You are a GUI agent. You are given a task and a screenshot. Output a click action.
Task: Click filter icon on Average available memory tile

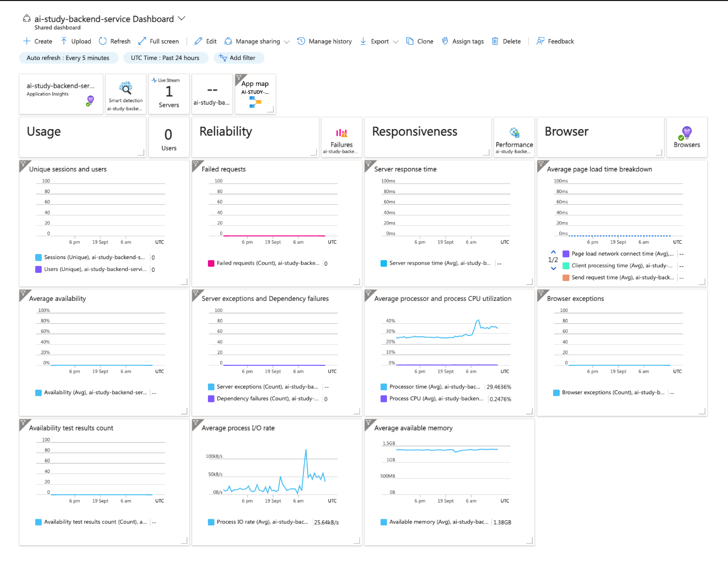click(x=369, y=423)
